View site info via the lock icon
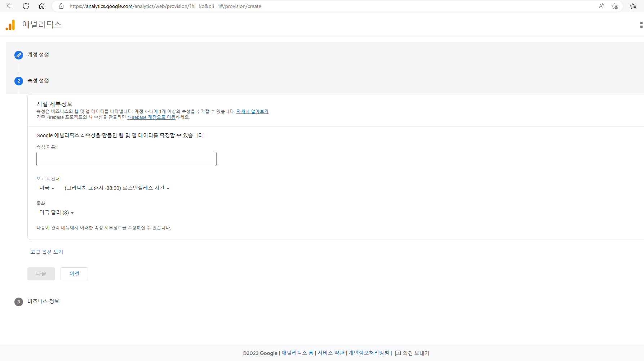 pos(61,6)
